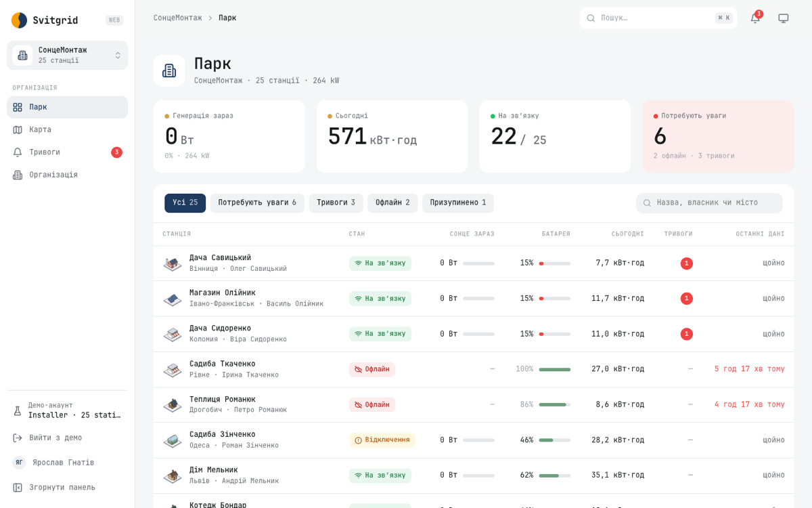Click the Дім Мельник station icon
Viewport: 812px width, 508px height.
[173, 475]
